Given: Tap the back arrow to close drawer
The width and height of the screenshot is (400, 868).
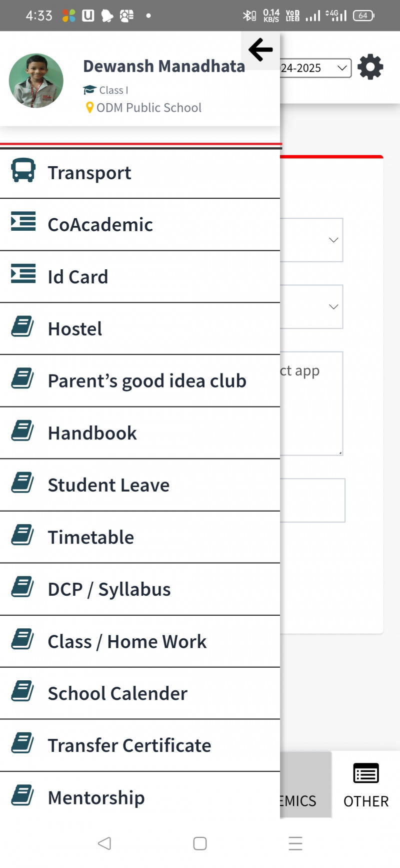Looking at the screenshot, I should pos(260,50).
